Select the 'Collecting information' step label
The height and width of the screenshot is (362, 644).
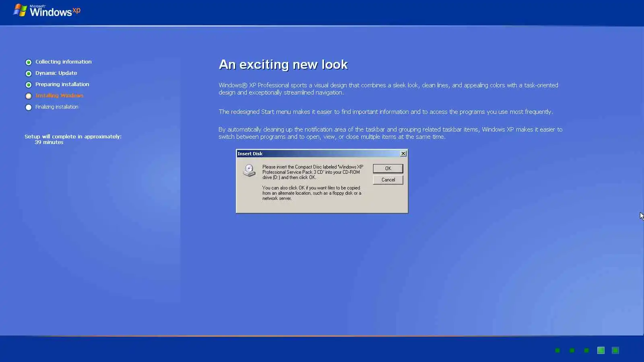click(x=64, y=62)
